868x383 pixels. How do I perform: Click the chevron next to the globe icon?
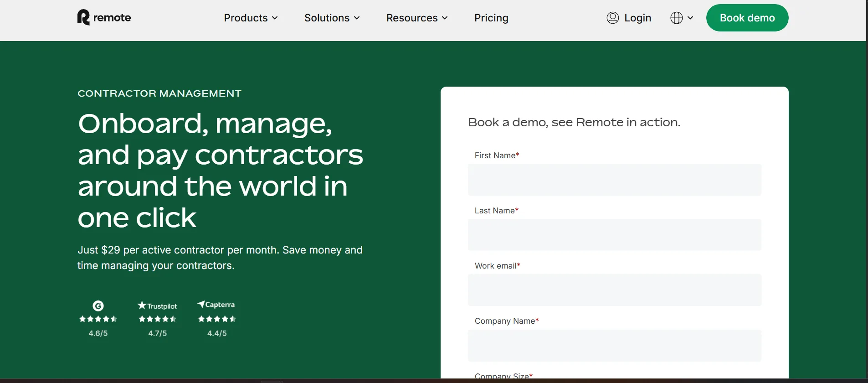click(690, 18)
